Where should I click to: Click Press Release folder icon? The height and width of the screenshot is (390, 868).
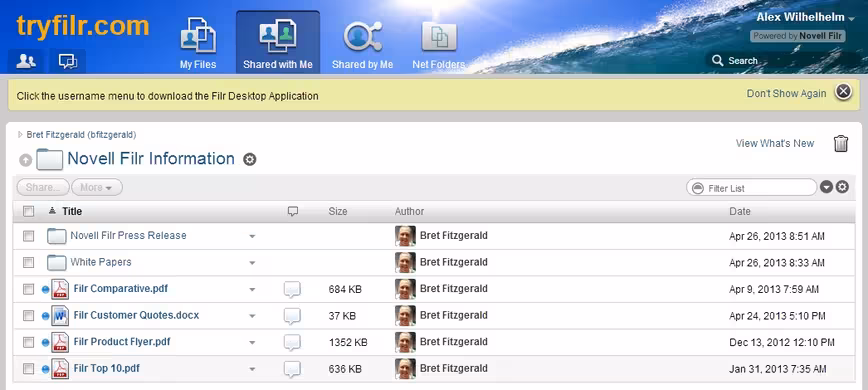click(x=56, y=236)
